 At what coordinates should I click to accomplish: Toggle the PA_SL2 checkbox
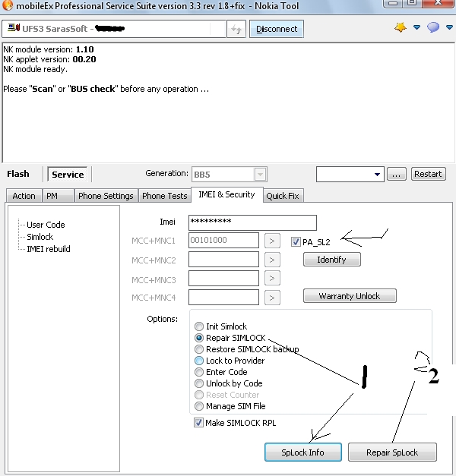tap(296, 242)
